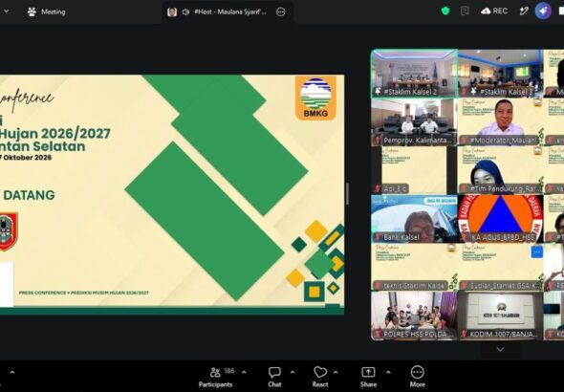
Task: Select the Pemprov. Kalimanta... video tile
Action: coord(414,122)
